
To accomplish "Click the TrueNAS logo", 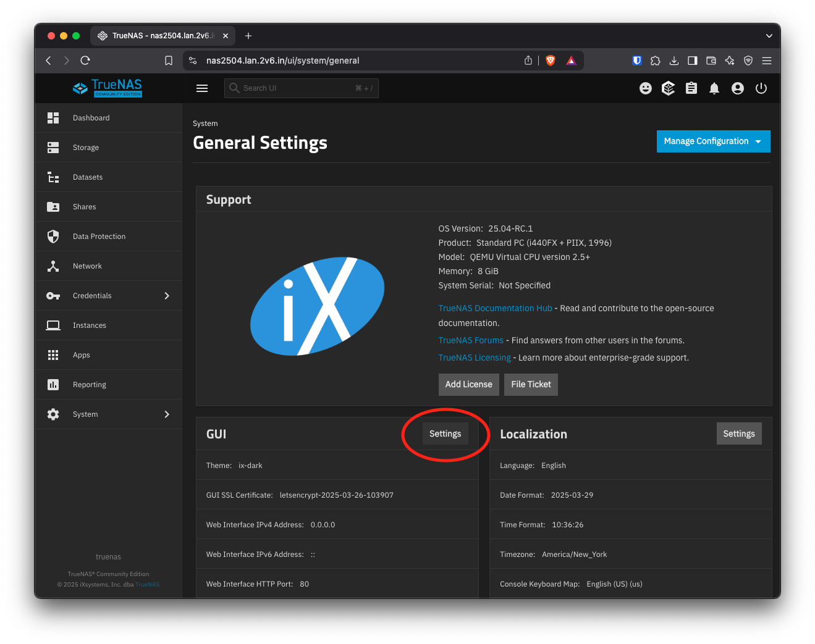I will 108,88.
